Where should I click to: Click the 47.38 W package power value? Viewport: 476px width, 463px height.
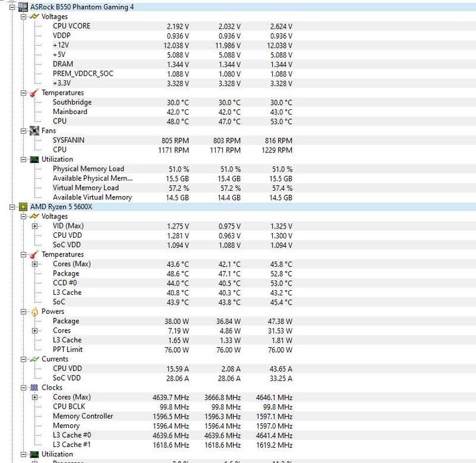point(280,321)
